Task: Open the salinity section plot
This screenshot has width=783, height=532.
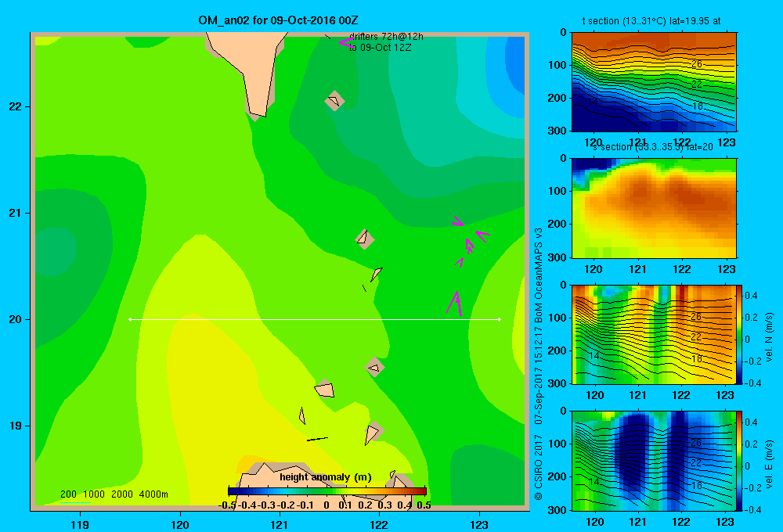Action: (x=654, y=208)
